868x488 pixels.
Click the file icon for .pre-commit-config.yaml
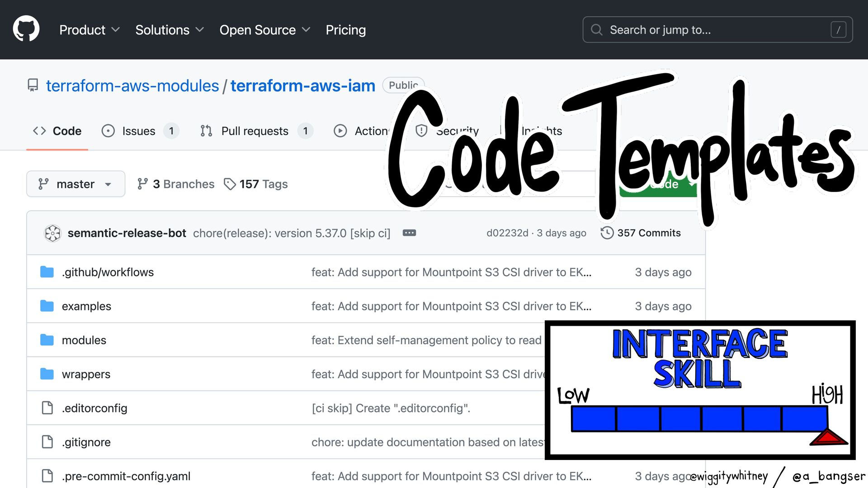[x=47, y=476]
